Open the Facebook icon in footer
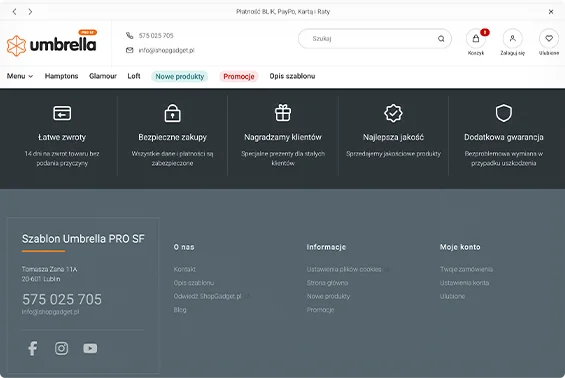Image resolution: width=565 pixels, height=378 pixels. click(x=33, y=348)
